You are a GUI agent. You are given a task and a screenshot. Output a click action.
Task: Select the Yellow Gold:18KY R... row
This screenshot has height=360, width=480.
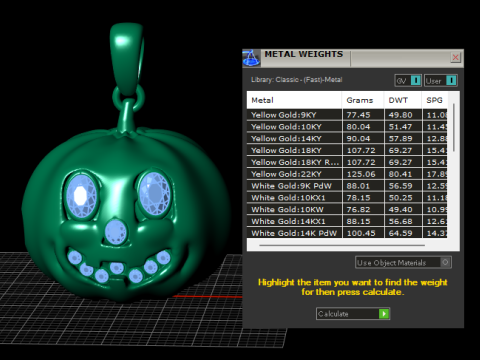pos(347,162)
